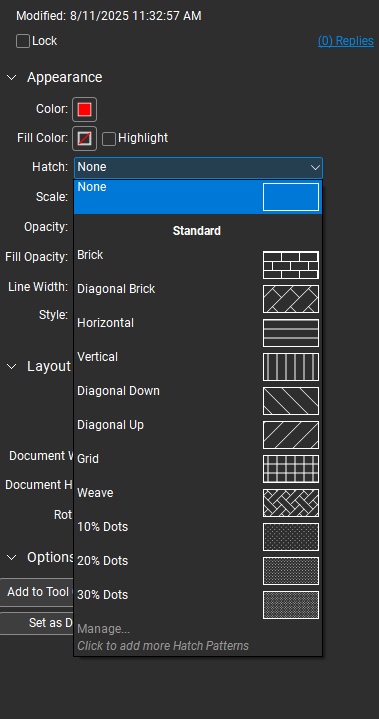The width and height of the screenshot is (379, 719).
Task: Click the Add to Tool button
Action: (x=37, y=592)
